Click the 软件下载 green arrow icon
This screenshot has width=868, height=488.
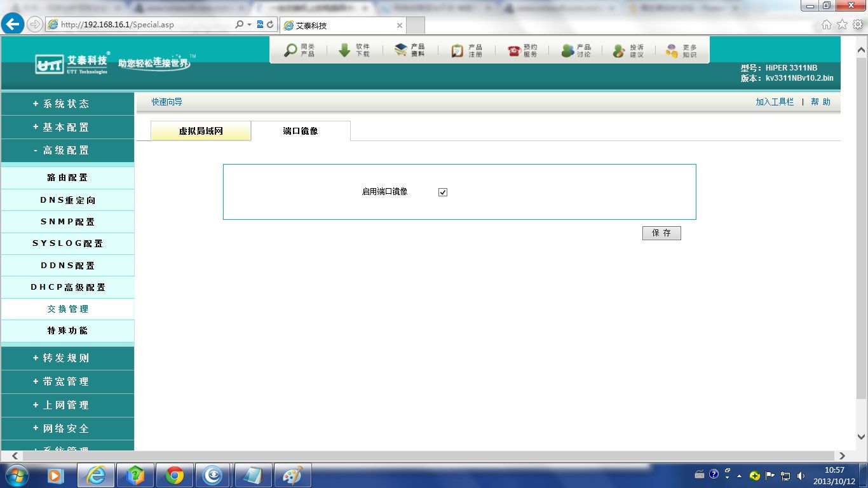tap(344, 50)
